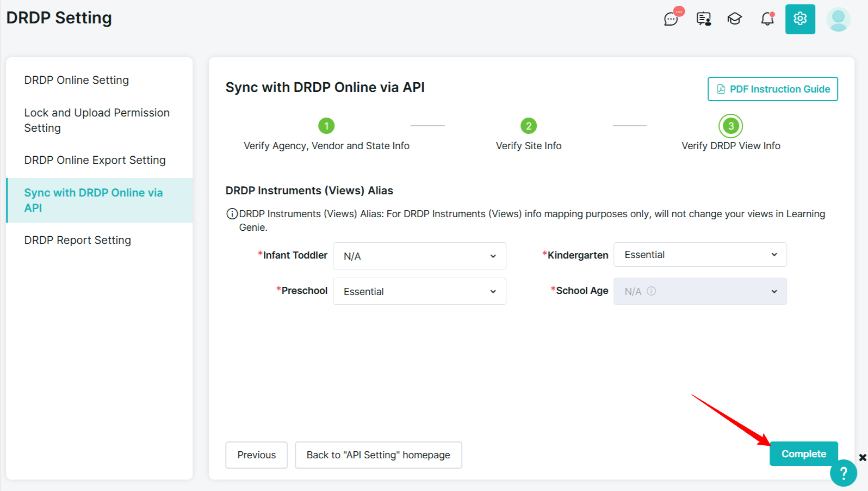This screenshot has height=491, width=868.
Task: Open the notifications bell
Action: 767,19
